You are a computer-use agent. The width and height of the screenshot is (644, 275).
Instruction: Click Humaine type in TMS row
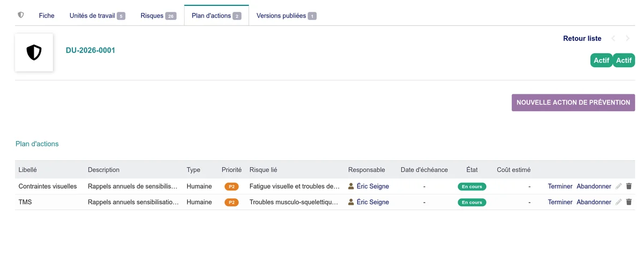coord(199,202)
